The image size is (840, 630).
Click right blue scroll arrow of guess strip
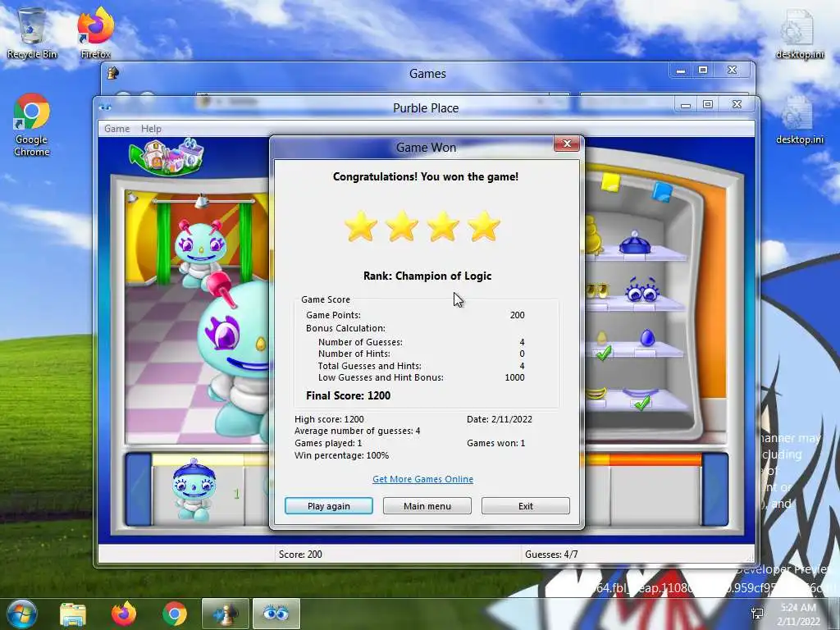pos(715,489)
